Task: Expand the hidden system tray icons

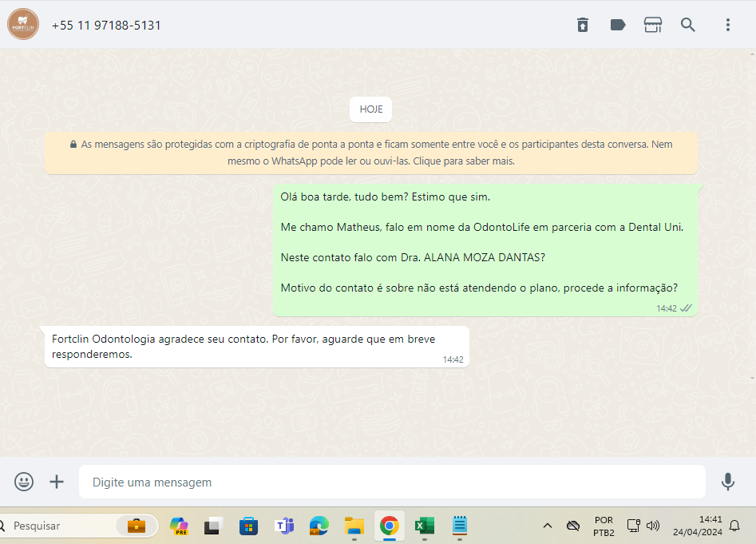Action: tap(547, 526)
